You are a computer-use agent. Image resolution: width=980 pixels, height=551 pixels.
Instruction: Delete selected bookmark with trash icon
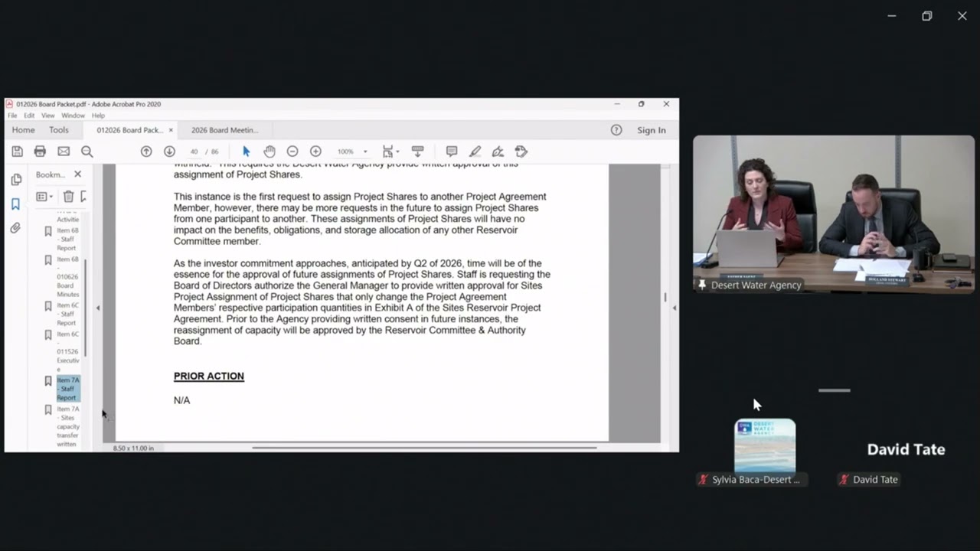(x=68, y=197)
